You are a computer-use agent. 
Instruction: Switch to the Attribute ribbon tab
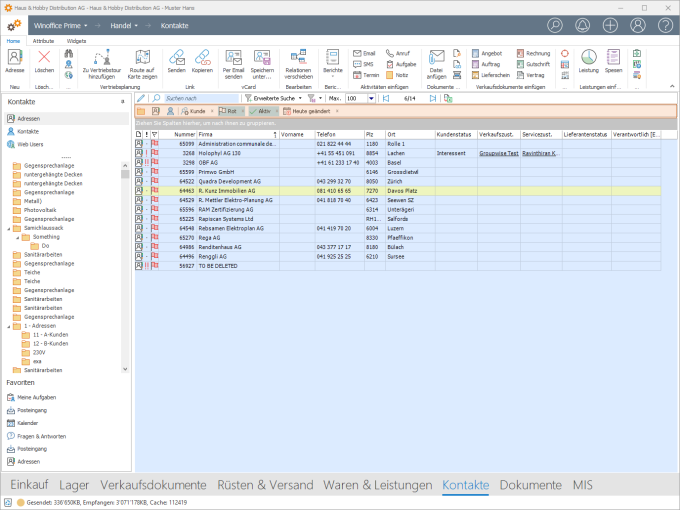click(x=43, y=41)
